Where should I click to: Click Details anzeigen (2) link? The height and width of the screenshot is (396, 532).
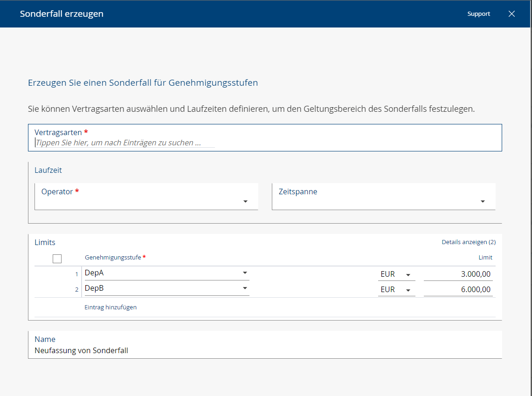tap(468, 242)
